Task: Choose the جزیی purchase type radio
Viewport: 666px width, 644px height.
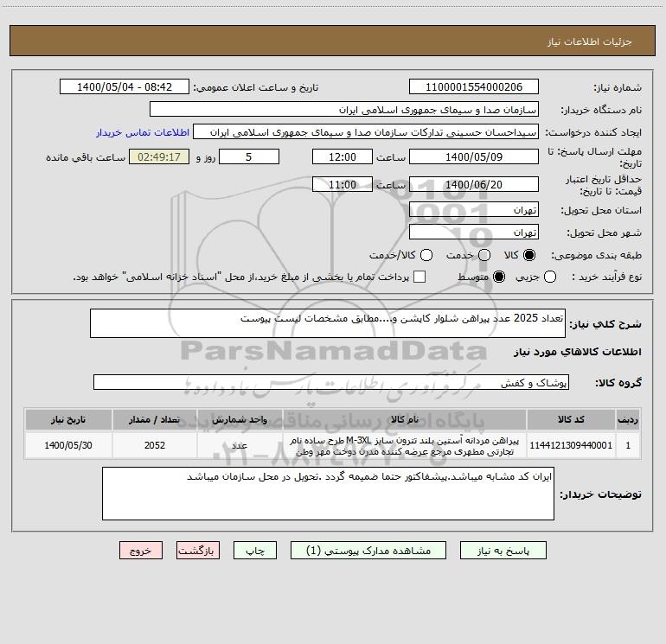Action: (x=550, y=277)
